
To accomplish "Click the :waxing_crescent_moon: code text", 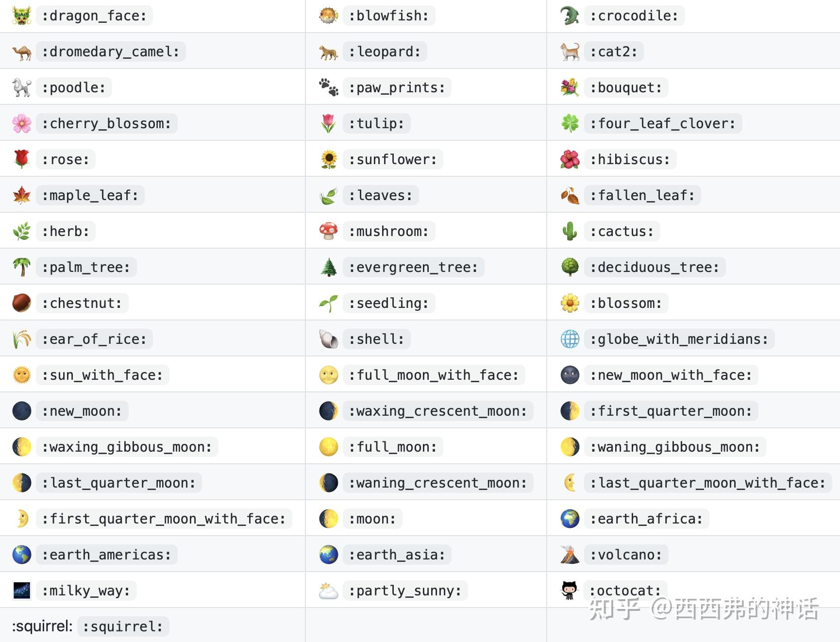I will click(437, 411).
